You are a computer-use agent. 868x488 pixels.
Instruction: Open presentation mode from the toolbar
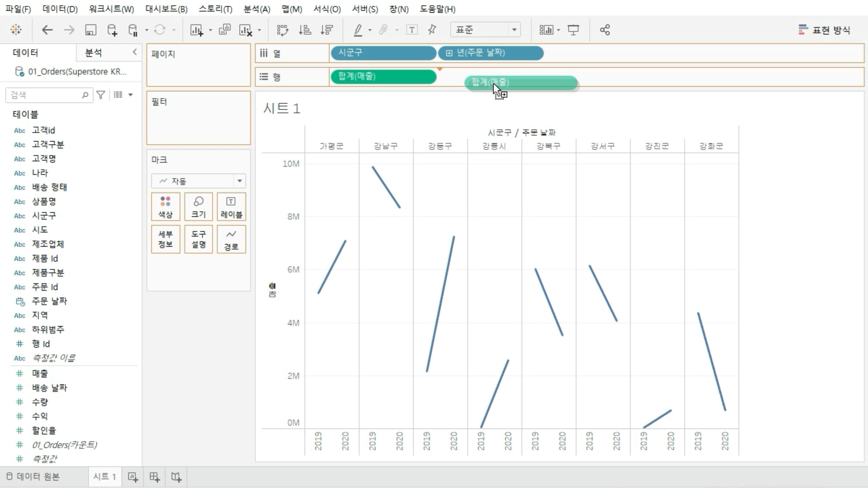pos(573,30)
